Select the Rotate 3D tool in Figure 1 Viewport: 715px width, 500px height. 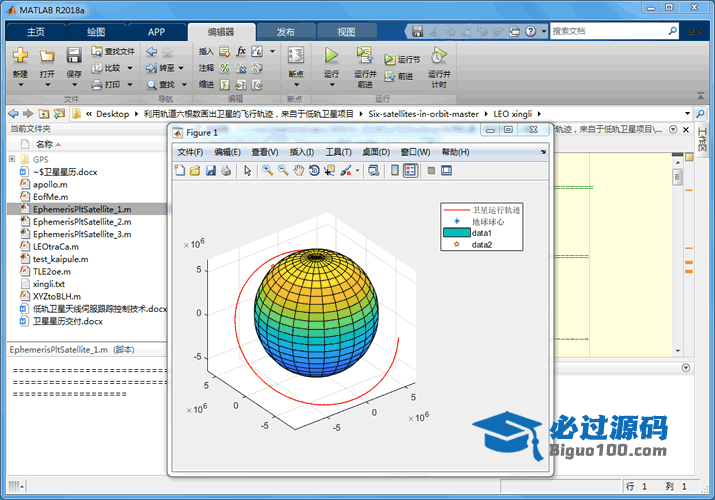pos(314,170)
